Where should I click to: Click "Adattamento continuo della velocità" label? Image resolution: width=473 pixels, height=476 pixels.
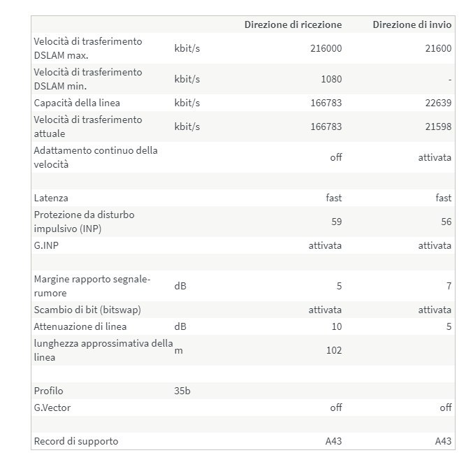point(96,157)
